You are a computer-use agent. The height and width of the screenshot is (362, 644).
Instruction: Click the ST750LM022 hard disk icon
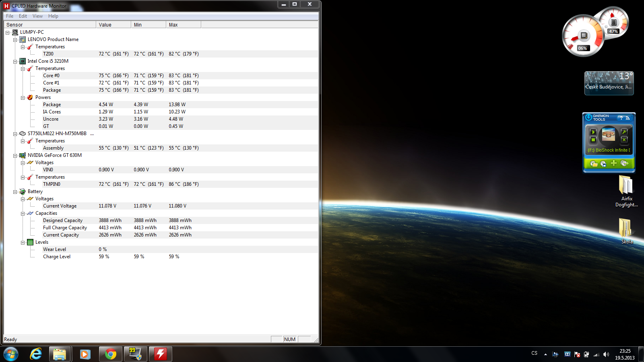click(x=23, y=134)
